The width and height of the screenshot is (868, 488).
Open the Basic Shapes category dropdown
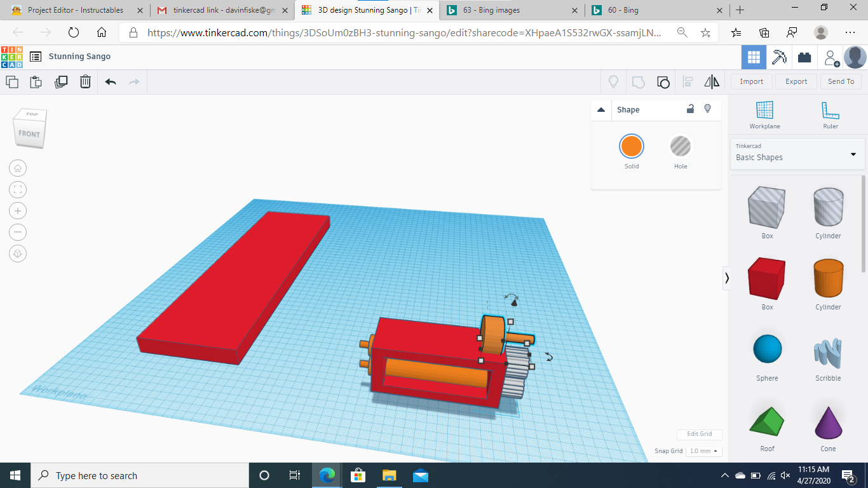click(x=797, y=154)
